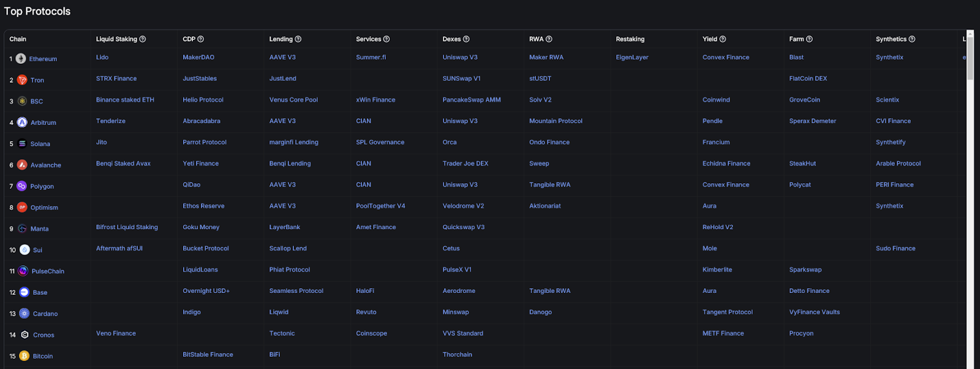Open Mountain Protocol RWA link
Viewport: 980px width, 369px height.
[x=556, y=121]
